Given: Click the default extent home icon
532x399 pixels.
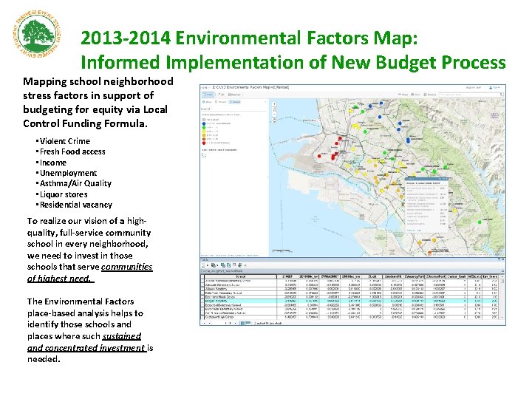Looking at the screenshot, I should coord(274,109).
